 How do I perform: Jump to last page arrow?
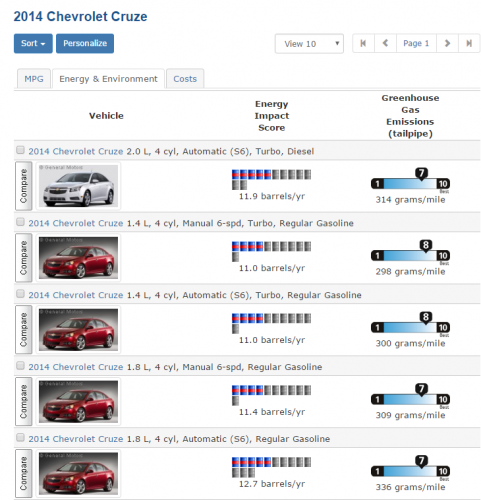pos(469,43)
